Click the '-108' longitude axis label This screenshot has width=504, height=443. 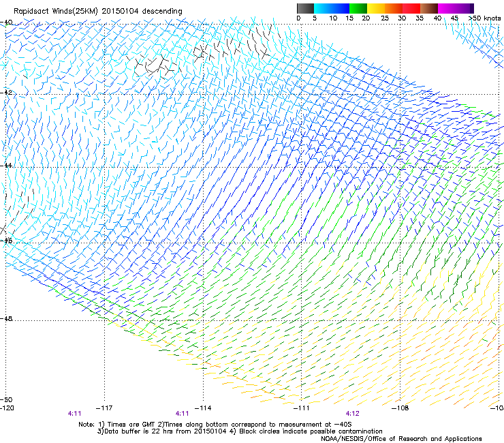[x=400, y=408]
